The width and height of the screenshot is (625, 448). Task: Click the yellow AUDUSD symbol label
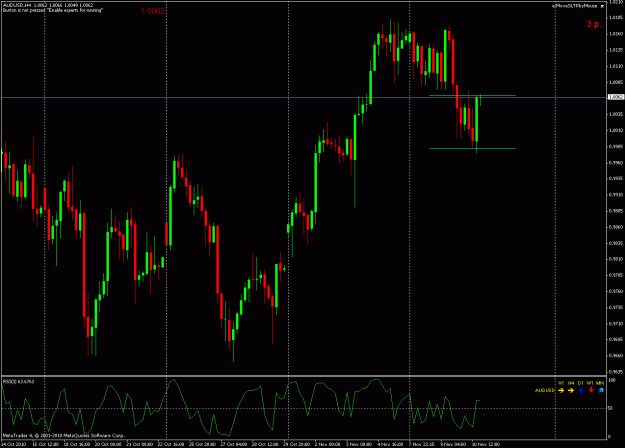545,390
